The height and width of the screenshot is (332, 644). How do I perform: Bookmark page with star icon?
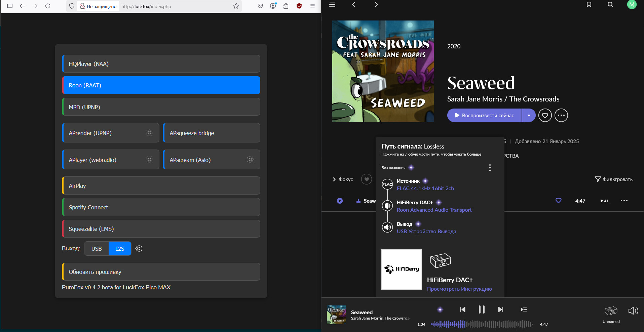(236, 6)
